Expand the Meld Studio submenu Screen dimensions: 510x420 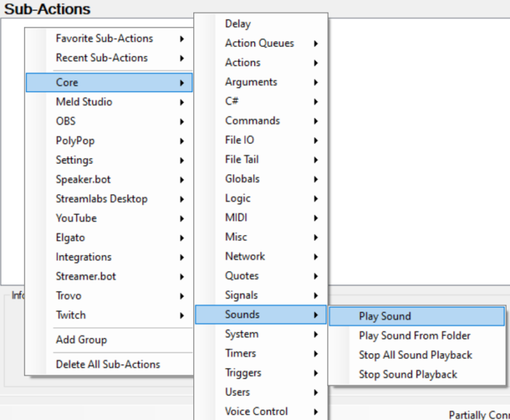(x=84, y=102)
